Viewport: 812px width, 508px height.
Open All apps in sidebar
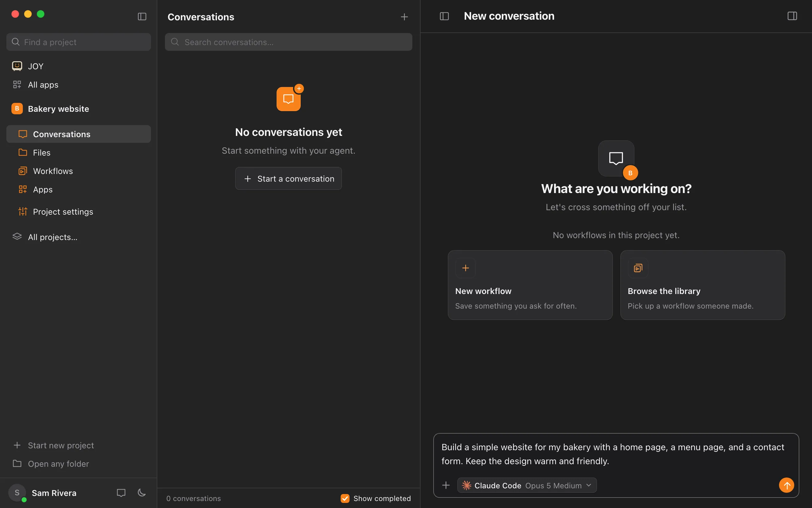coord(79,85)
